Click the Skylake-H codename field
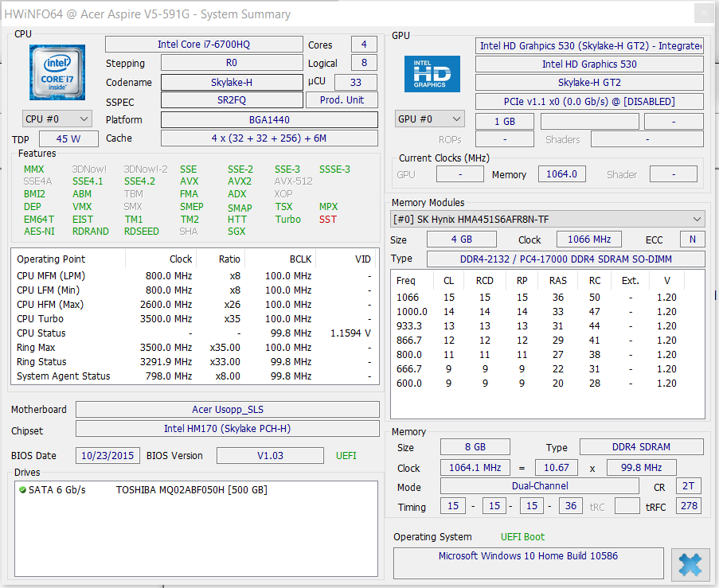Viewport: 719px width, 588px height. pyautogui.click(x=232, y=83)
